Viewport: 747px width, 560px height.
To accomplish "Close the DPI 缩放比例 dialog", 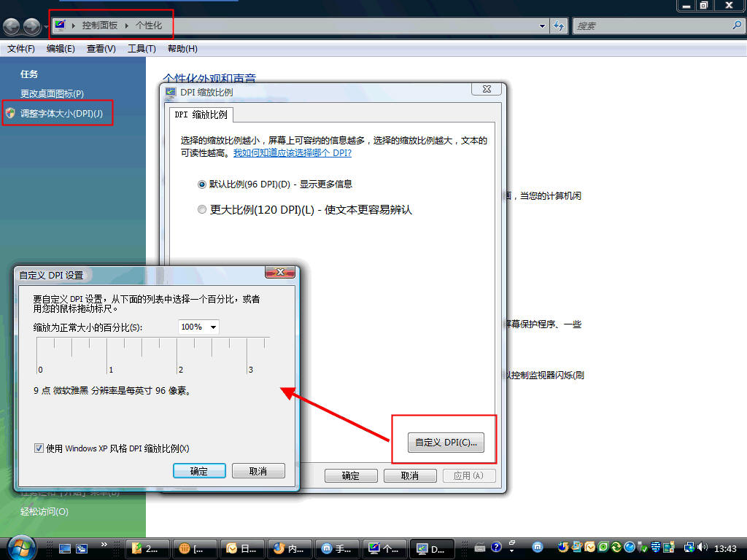I will coord(487,89).
